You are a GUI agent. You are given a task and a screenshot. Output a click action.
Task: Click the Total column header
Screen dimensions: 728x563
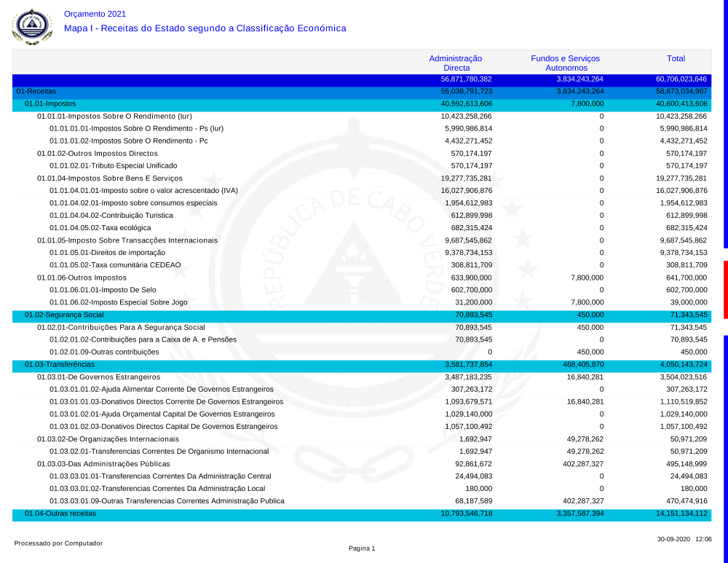pos(676,58)
